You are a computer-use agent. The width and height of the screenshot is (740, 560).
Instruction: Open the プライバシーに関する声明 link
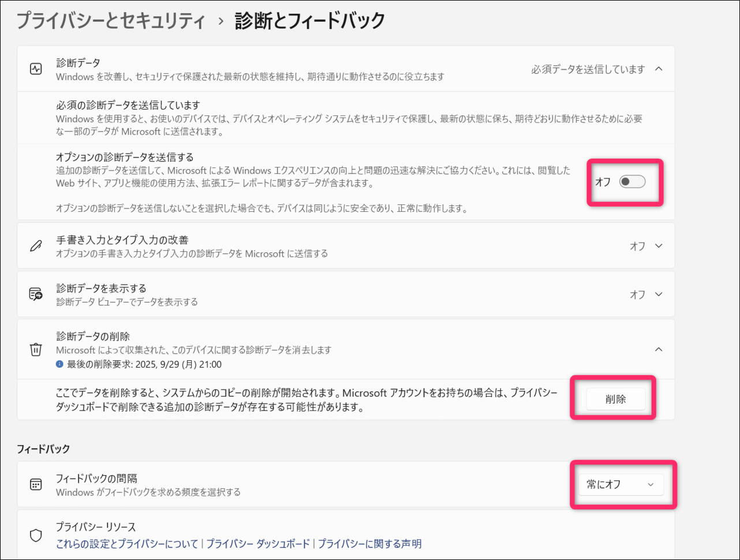[369, 544]
